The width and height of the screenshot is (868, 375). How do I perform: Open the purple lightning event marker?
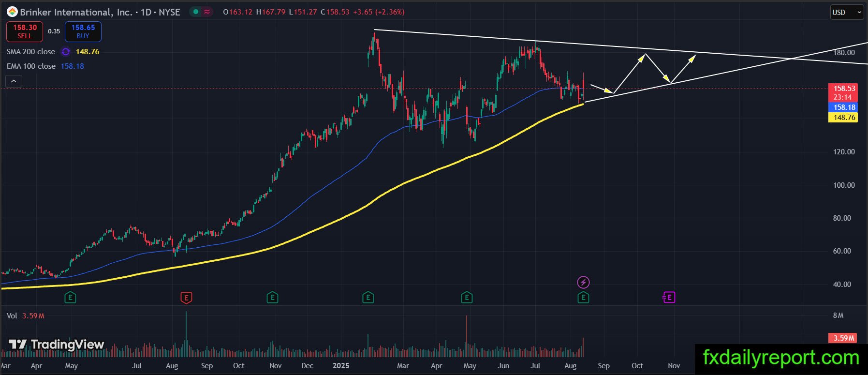584,282
